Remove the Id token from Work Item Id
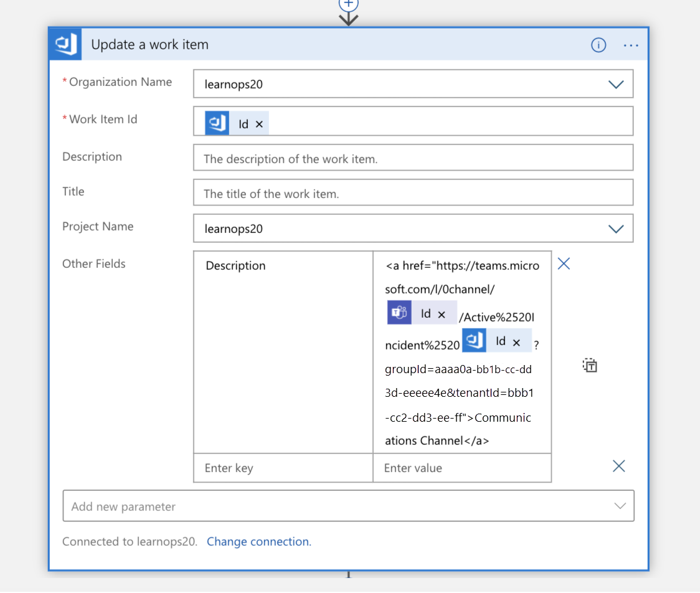700x593 pixels. [x=259, y=124]
